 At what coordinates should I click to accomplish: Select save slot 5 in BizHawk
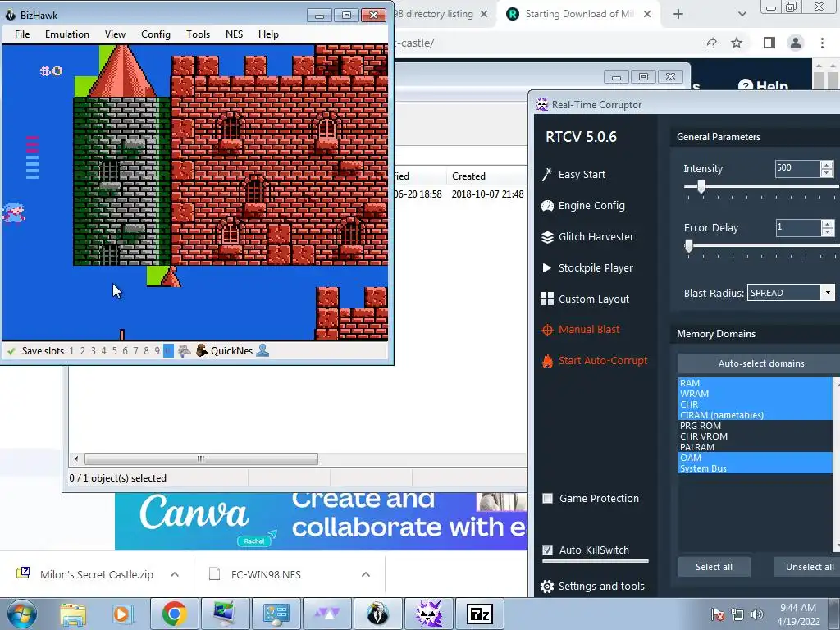[x=114, y=351]
